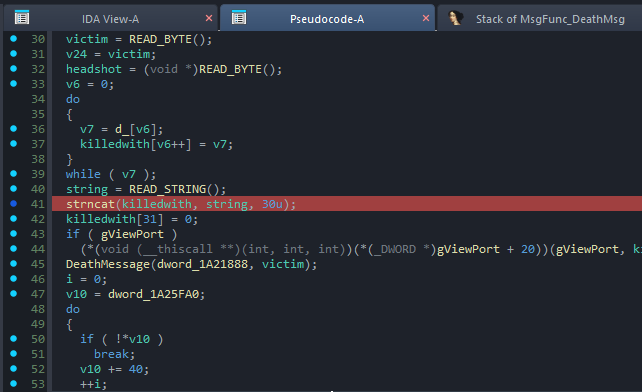The width and height of the screenshot is (642, 392).
Task: Toggle the breakpoint dot on line 33
Action: [14, 84]
